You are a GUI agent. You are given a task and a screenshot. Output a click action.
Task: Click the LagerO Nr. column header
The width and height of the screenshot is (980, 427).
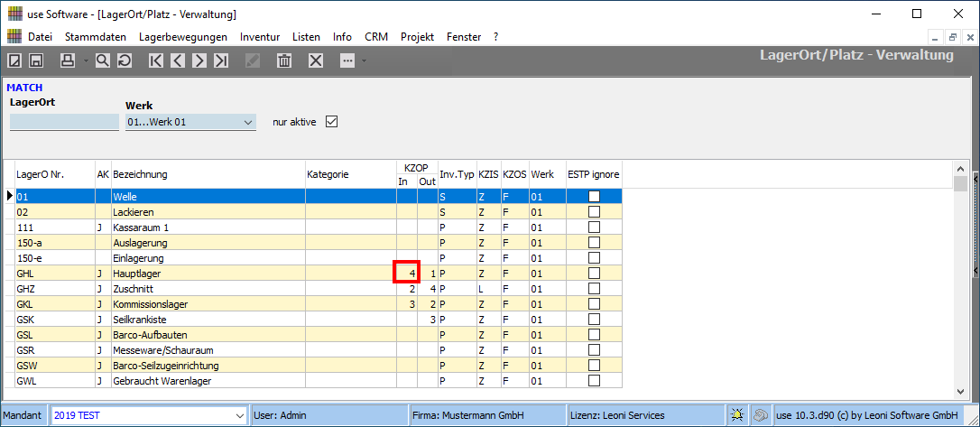54,173
